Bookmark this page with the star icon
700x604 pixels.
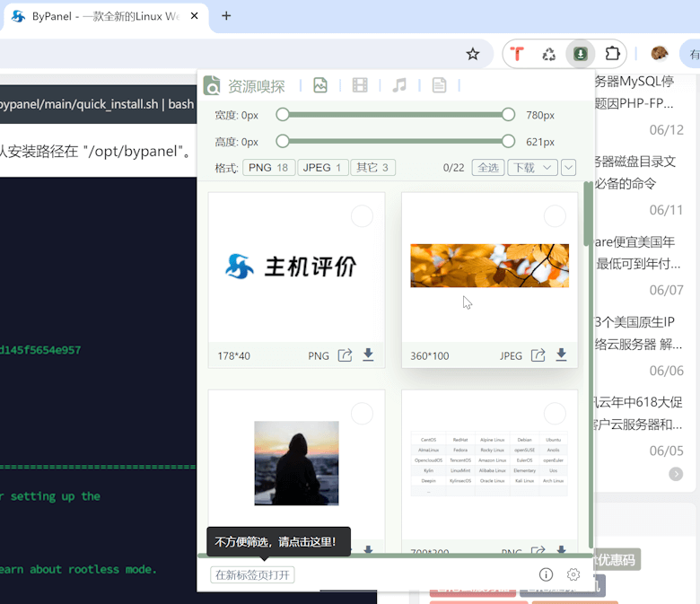472,54
